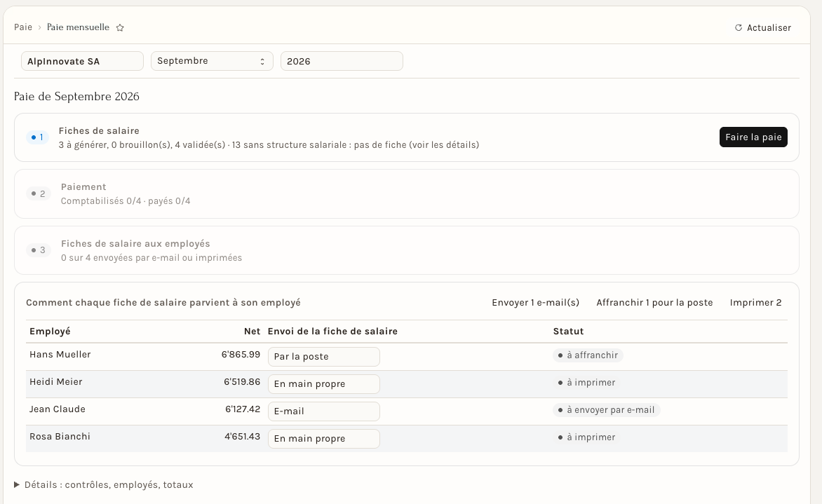Click the Actualiser refresh icon

pos(738,28)
